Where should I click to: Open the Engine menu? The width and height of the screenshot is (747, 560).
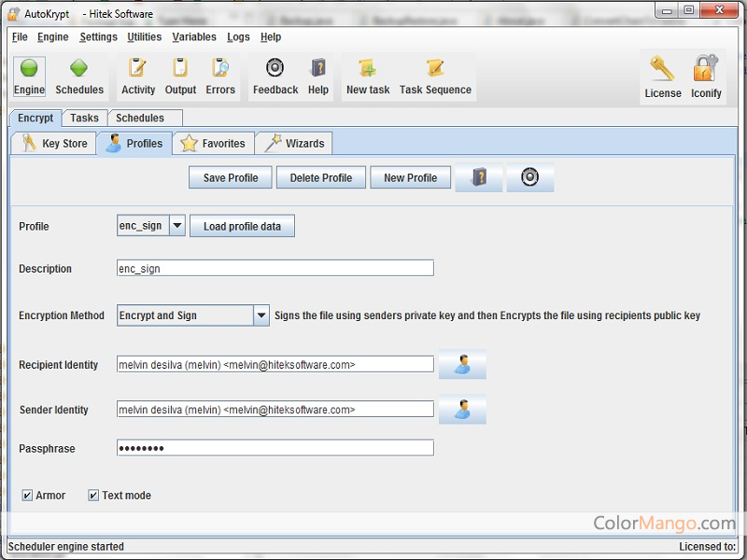53,36
